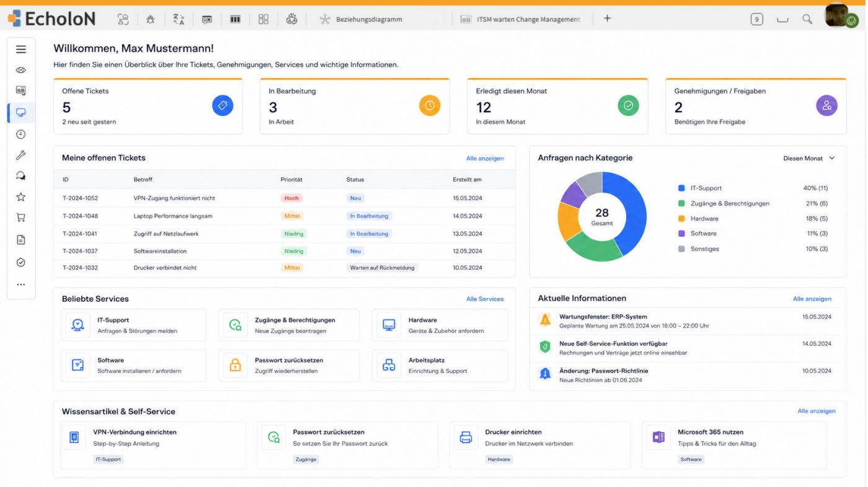The width and height of the screenshot is (868, 487).
Task: Select the wrench tool icon in the sidebar
Action: click(x=21, y=156)
